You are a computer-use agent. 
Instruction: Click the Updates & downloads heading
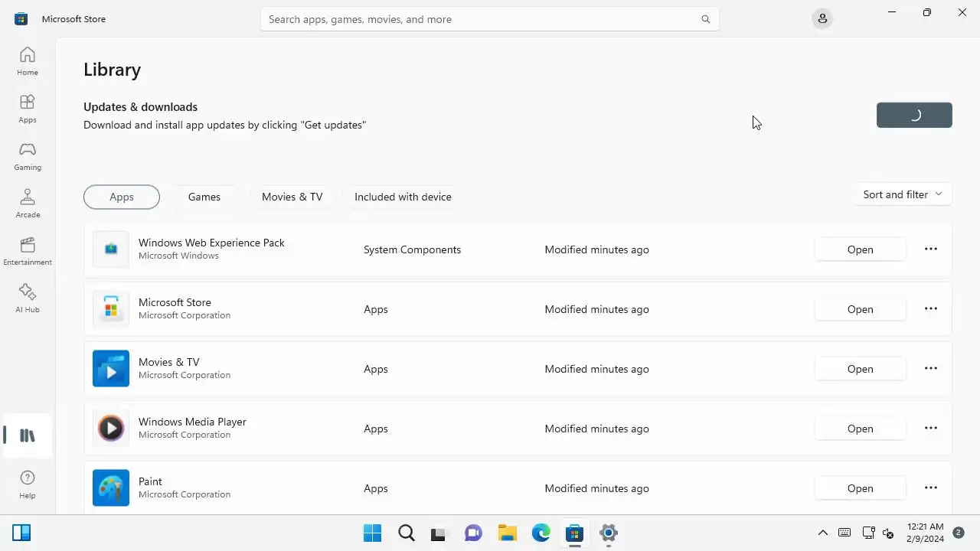tap(141, 107)
